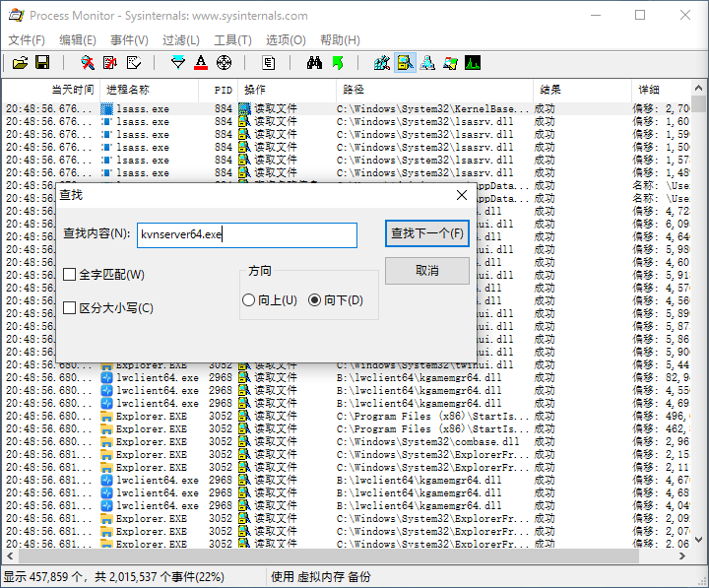Screen dimensions: 709x588
Task: Open the process tree toolbar icon
Action: [269, 63]
